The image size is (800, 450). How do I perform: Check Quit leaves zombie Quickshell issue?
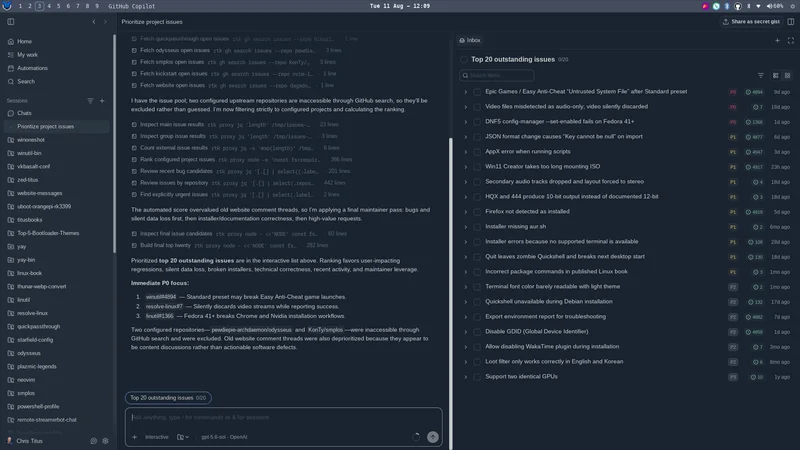coord(477,257)
